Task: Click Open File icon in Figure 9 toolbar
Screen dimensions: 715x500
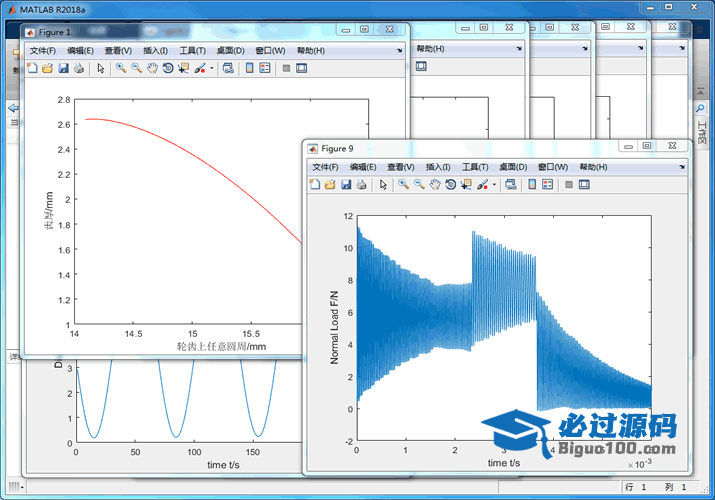Action: click(330, 184)
